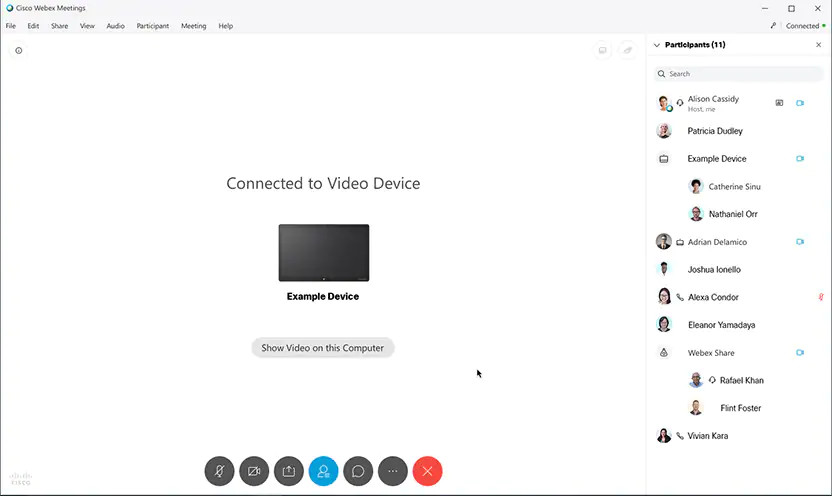Click Example Device's video camera icon
The height and width of the screenshot is (496, 832).
(800, 158)
